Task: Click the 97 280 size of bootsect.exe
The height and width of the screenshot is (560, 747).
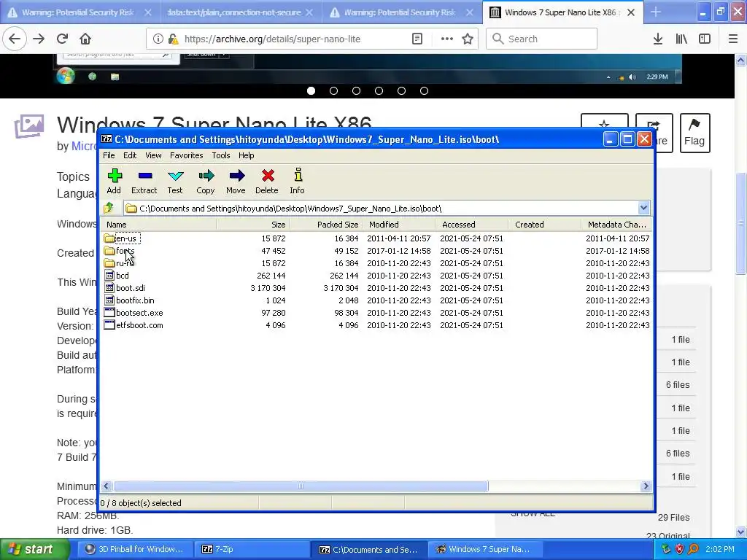Action: 274,313
